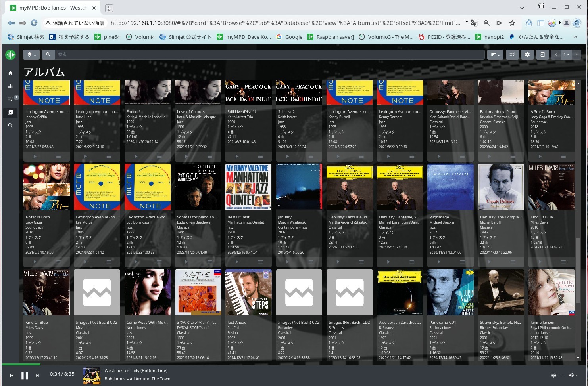Bookmark this page with the star icon
Screen dimensions: 588x386
point(512,23)
